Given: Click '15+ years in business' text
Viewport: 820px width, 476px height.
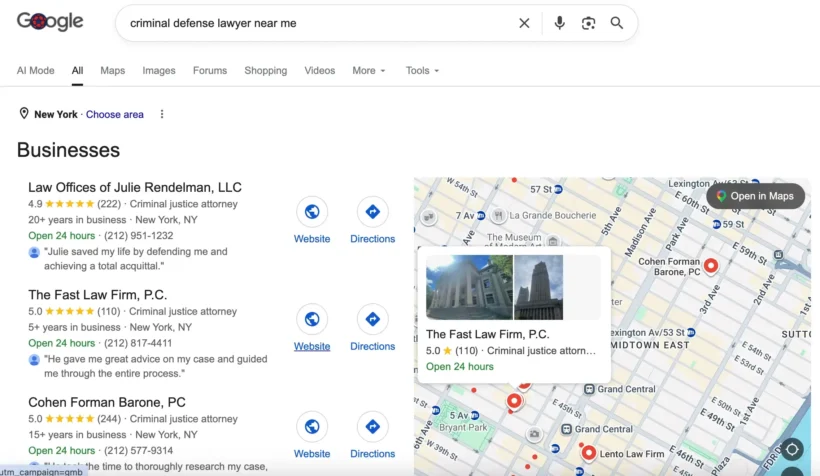Looking at the screenshot, I should 77,435.
